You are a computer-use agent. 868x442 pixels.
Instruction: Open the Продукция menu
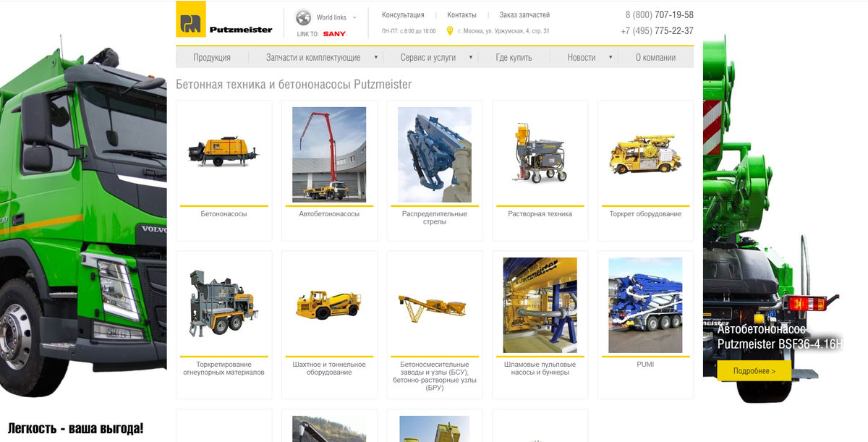tap(212, 57)
